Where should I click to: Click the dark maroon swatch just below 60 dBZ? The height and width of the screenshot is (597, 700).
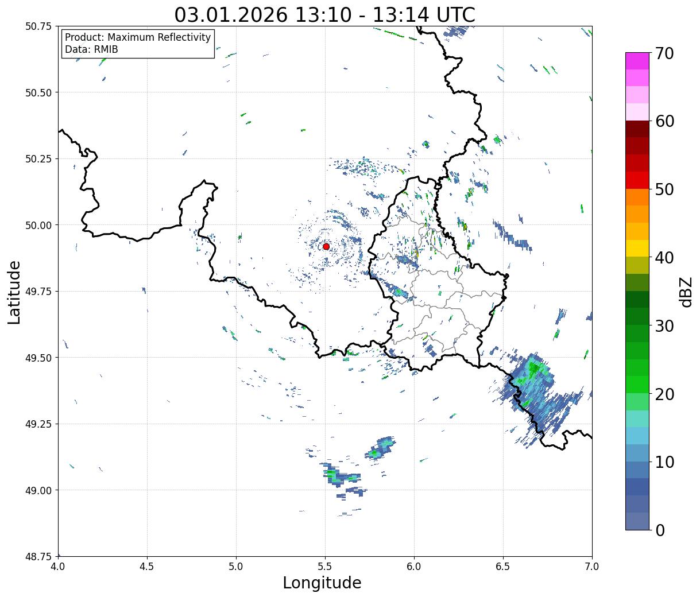click(x=637, y=129)
